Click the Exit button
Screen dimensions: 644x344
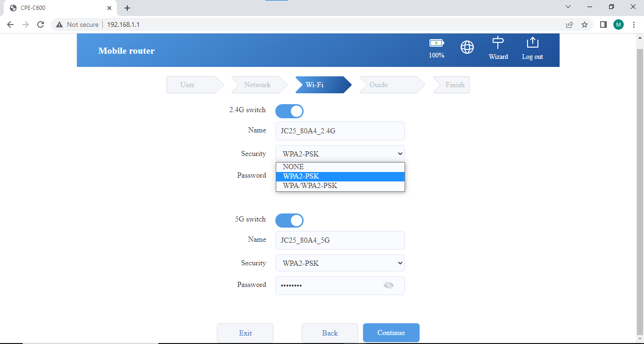click(245, 333)
